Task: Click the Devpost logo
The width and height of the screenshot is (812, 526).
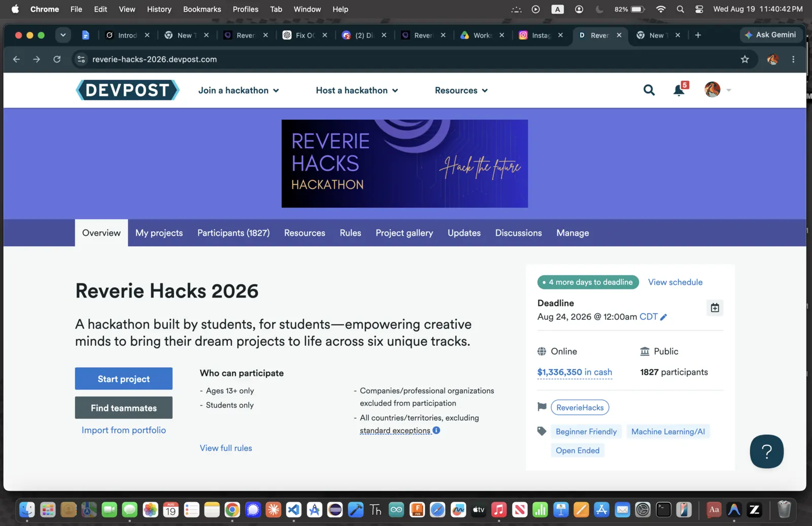Action: coord(127,90)
